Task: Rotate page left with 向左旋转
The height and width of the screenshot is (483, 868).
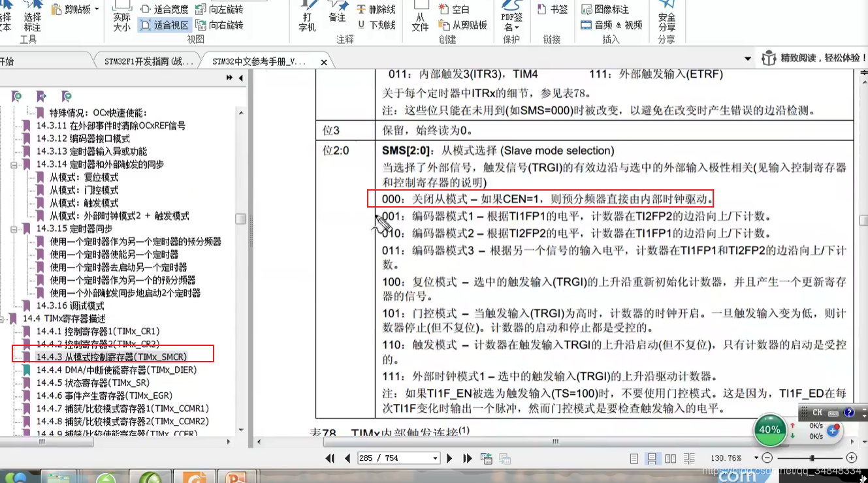Action: point(219,9)
